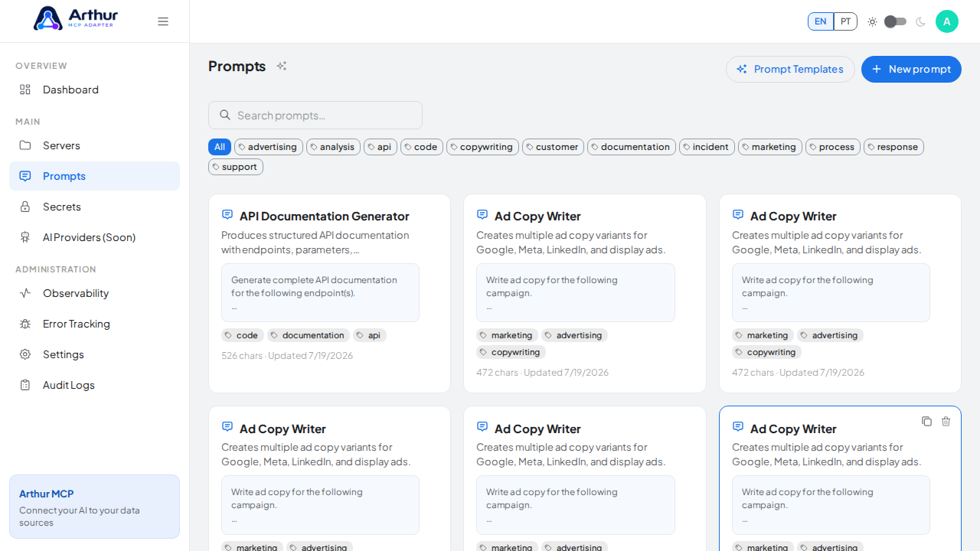
Task: Filter prompts by api tag chip
Action: tap(381, 147)
